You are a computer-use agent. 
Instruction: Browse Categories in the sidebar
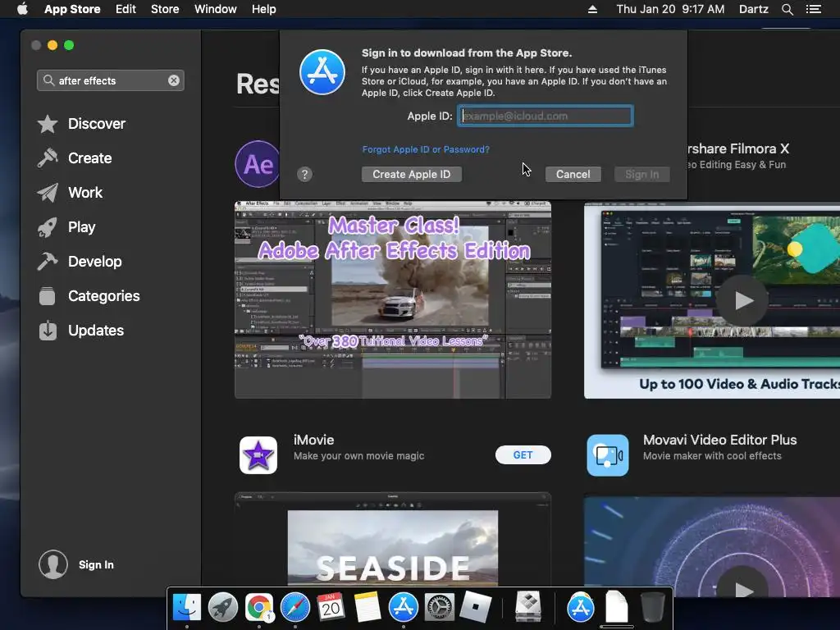pyautogui.click(x=89, y=295)
